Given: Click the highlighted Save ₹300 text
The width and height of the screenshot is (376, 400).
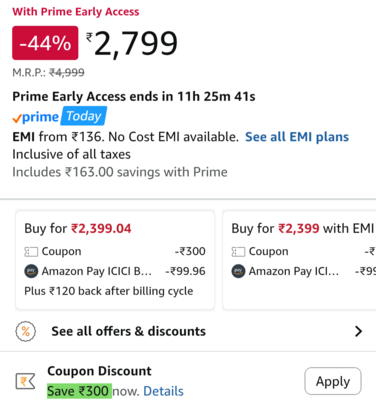Looking at the screenshot, I should point(78,391).
